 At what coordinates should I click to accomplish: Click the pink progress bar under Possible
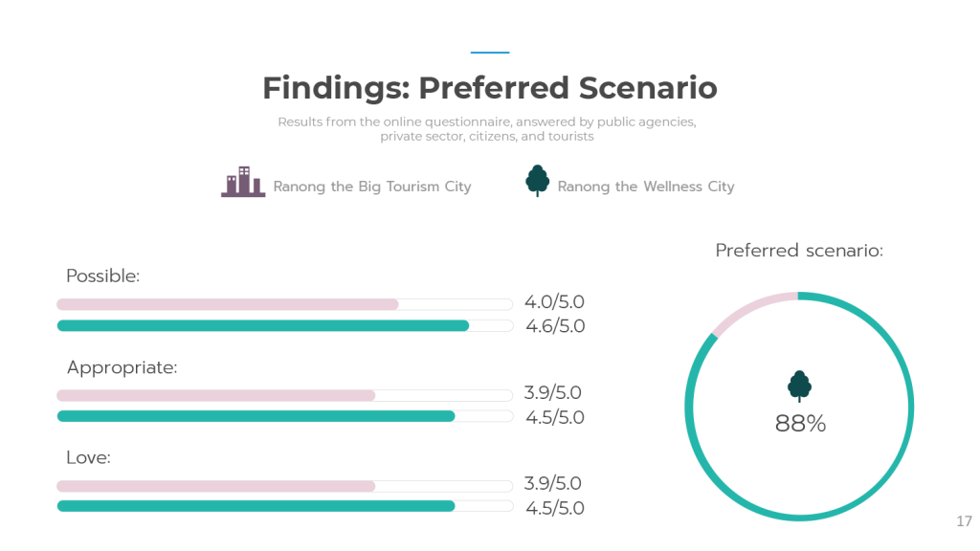pyautogui.click(x=228, y=304)
